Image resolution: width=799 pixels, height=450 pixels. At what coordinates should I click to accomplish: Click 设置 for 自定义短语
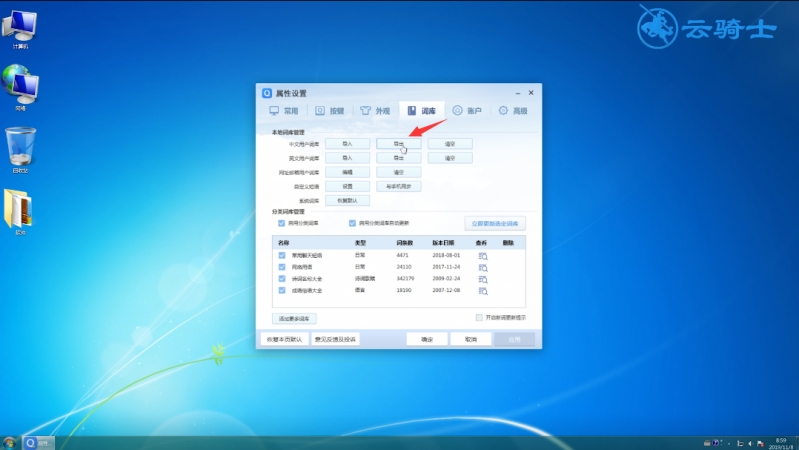point(348,187)
